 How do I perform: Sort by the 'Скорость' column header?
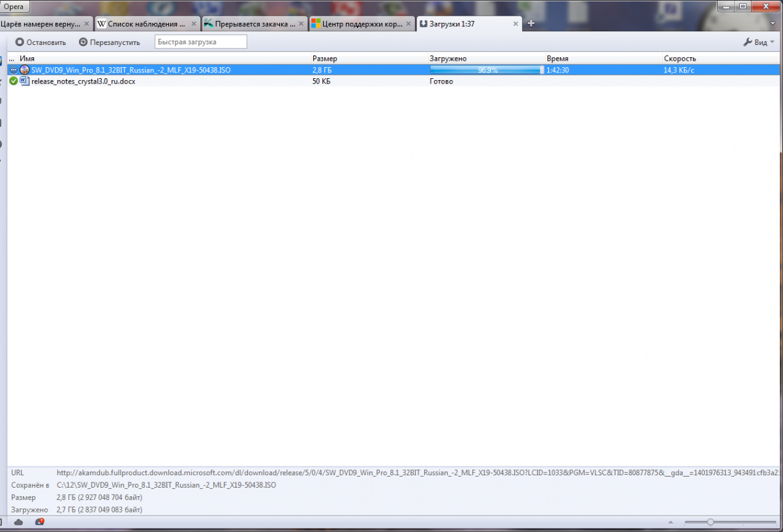point(721,59)
